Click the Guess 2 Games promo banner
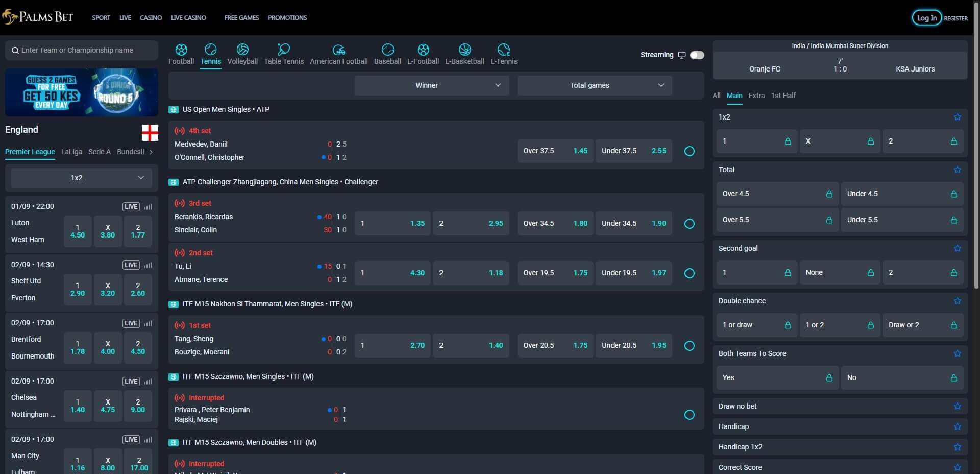 (x=81, y=92)
